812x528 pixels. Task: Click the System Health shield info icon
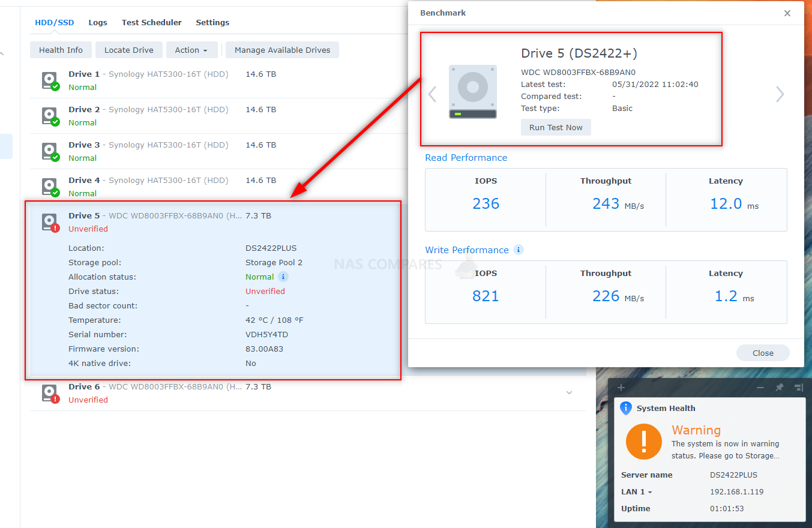tap(626, 408)
